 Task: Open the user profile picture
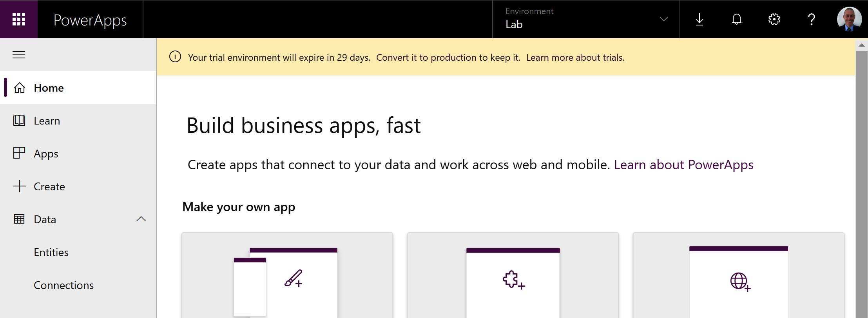849,19
